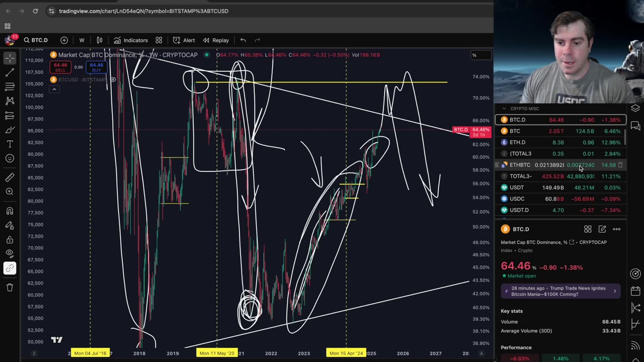This screenshot has height=362, width=644.
Task: Open the candlestick chart style menu
Action: pyautogui.click(x=100, y=40)
